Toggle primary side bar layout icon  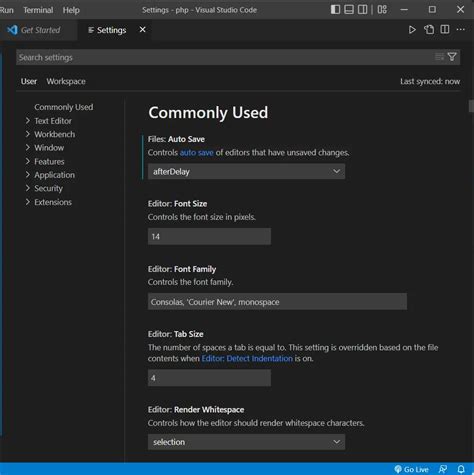click(x=335, y=9)
